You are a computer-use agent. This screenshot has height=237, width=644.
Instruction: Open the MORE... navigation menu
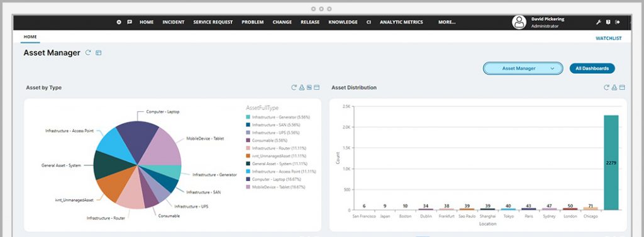(x=447, y=22)
